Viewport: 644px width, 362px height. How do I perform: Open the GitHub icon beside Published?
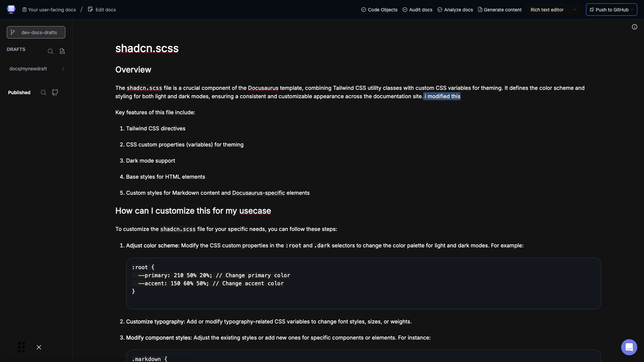pyautogui.click(x=55, y=93)
